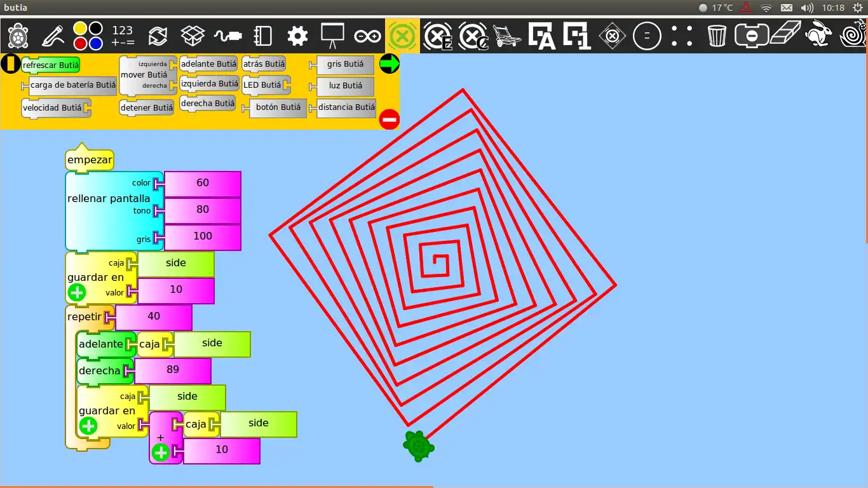
Task: Click the 'rellenar pantalla' block
Action: (114, 211)
